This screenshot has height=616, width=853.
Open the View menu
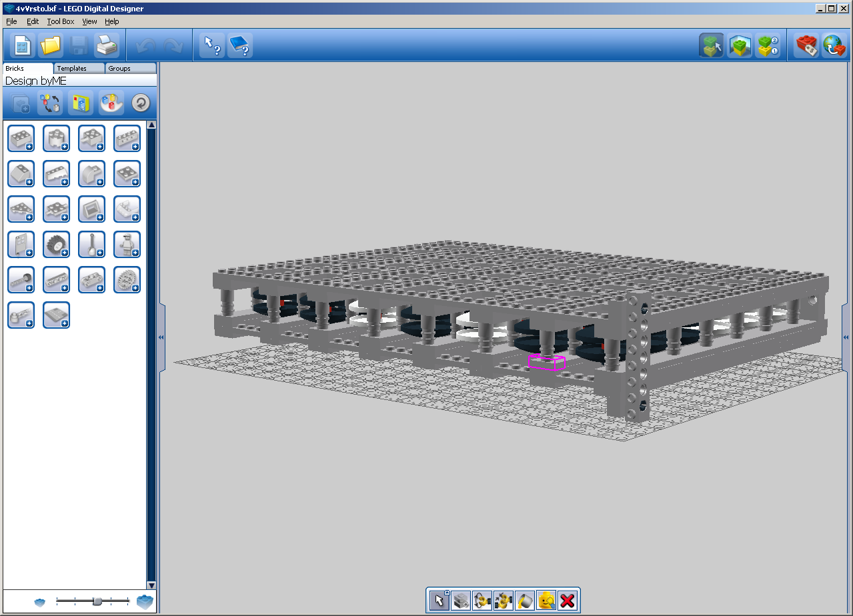[89, 21]
